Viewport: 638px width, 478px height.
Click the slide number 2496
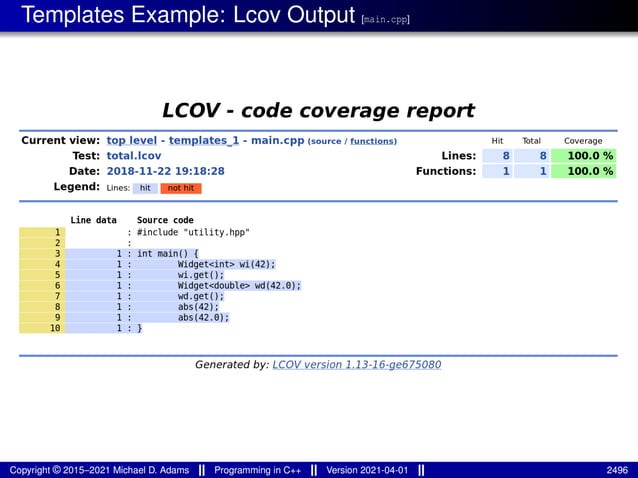[x=617, y=470]
